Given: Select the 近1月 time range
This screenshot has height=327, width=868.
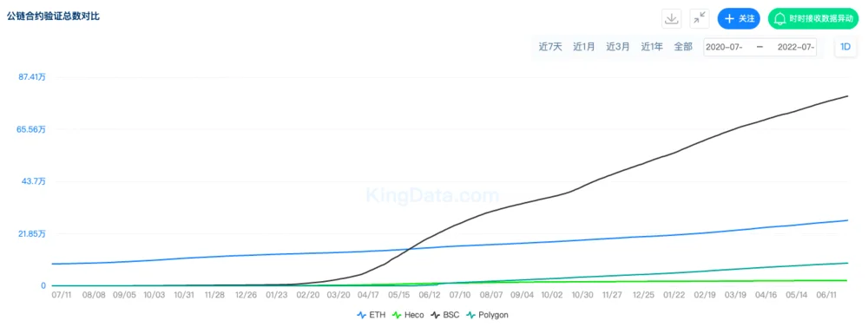Looking at the screenshot, I should tap(584, 47).
